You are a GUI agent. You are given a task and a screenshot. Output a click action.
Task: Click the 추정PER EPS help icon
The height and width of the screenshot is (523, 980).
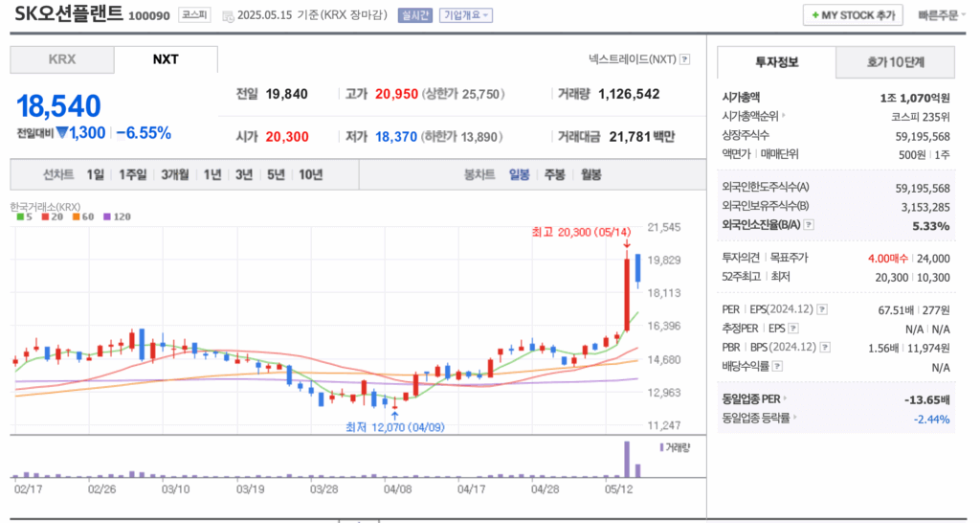point(793,329)
